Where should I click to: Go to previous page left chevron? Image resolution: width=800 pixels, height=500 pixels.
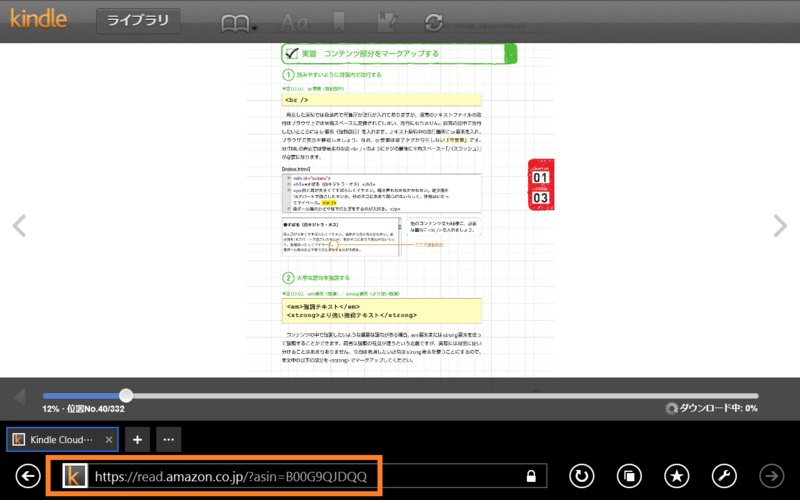19,226
